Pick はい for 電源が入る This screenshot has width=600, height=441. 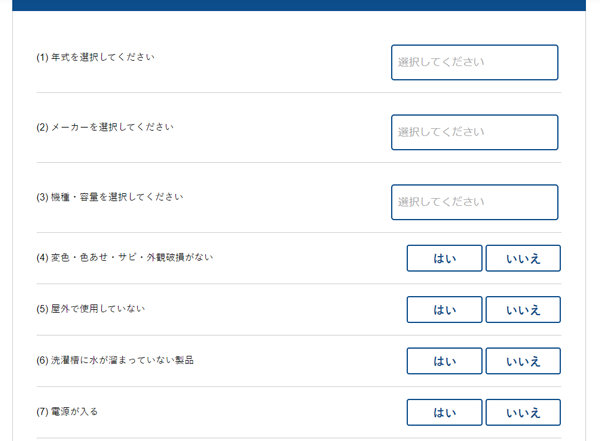(x=444, y=413)
